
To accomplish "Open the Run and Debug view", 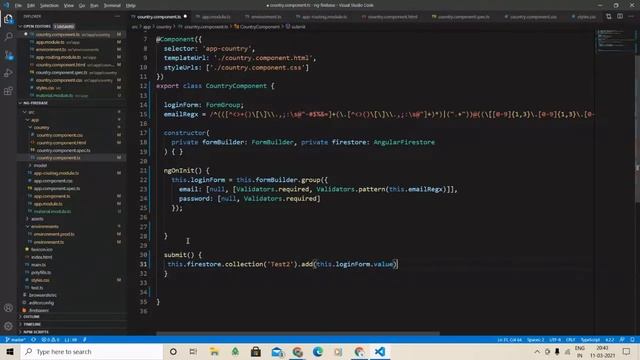I will pos(8,73).
